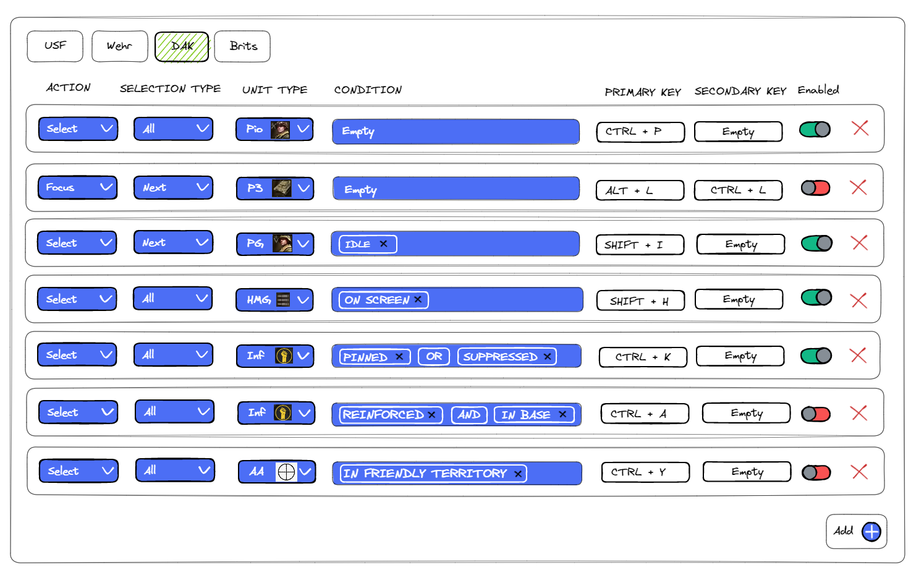The width and height of the screenshot is (924, 588).
Task: Click the ALT + L primary key
Action: click(x=640, y=190)
